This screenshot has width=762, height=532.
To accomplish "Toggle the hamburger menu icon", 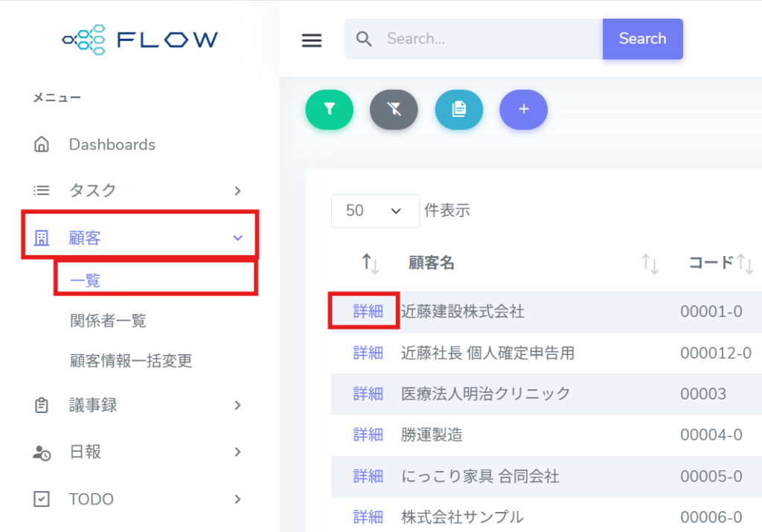I will pos(312,40).
